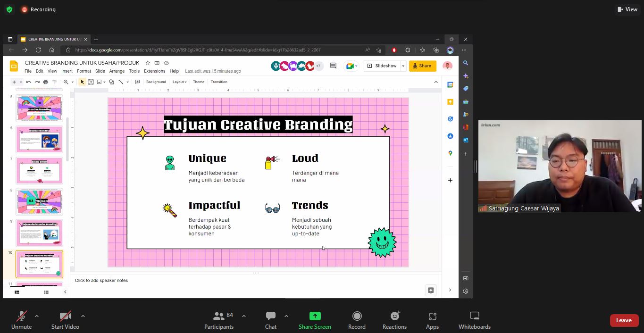Click the Print icon in toolbar
The height and width of the screenshot is (333, 644).
(x=46, y=82)
